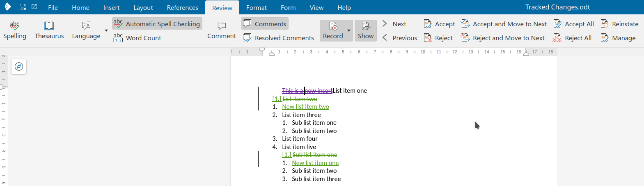Toggle Record changes
644x186 pixels.
(333, 30)
